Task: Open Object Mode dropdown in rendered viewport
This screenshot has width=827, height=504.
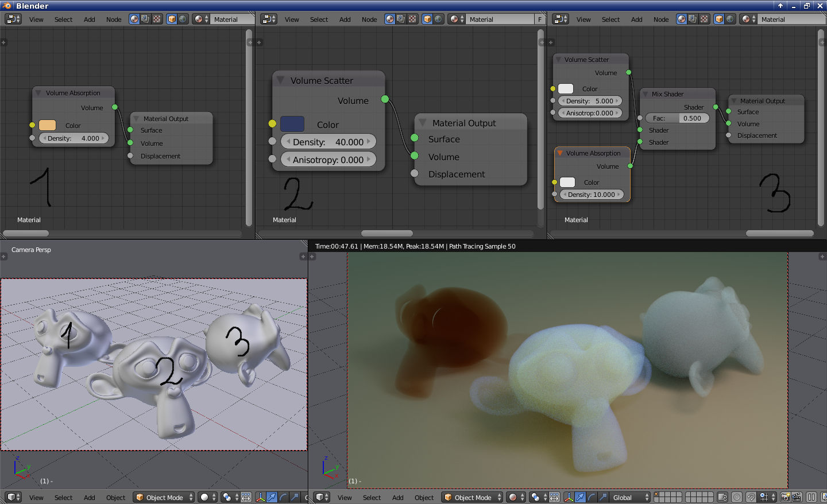Action: (x=473, y=497)
